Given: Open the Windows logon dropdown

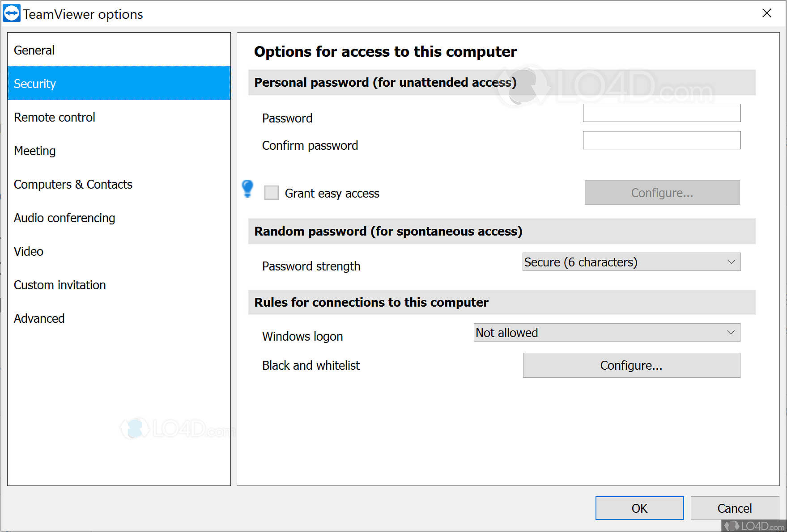Looking at the screenshot, I should click(606, 332).
